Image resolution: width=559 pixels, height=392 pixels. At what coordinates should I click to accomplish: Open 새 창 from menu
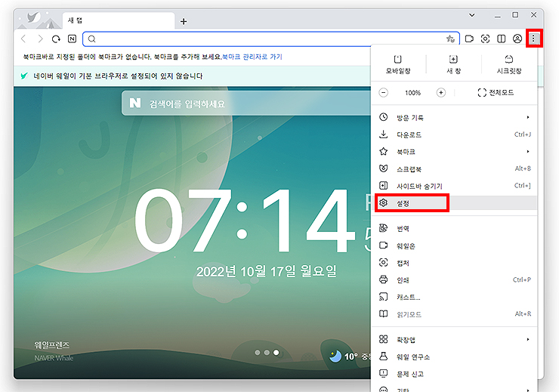point(453,64)
